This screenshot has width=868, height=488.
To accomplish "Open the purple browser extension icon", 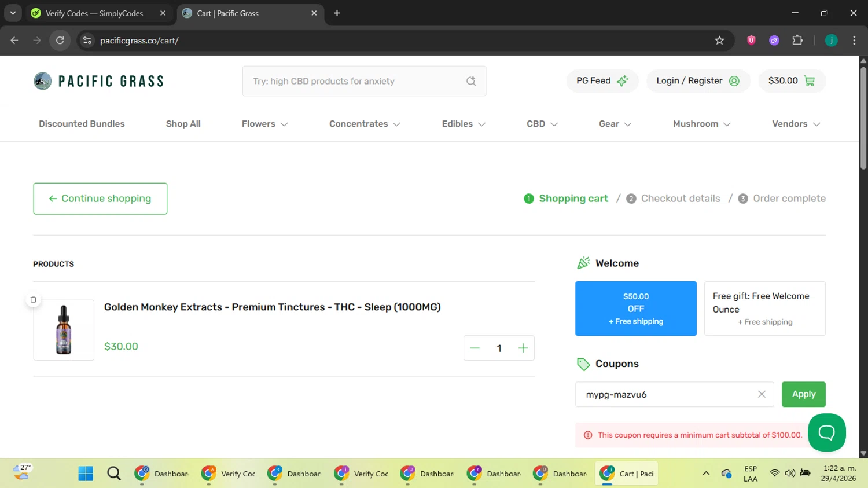I will coord(774,41).
